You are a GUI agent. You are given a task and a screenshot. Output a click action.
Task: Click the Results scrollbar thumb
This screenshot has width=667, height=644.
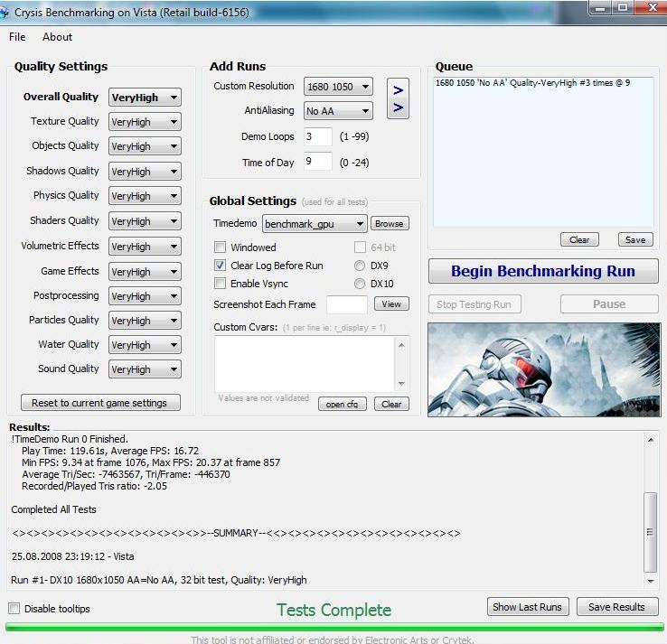pos(651,532)
